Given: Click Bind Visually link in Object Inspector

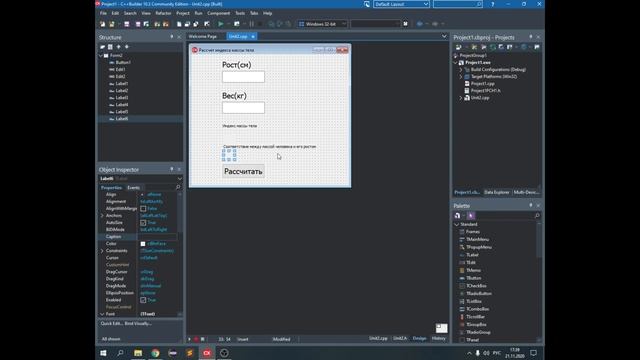Looking at the screenshot, I should pyautogui.click(x=138, y=324).
